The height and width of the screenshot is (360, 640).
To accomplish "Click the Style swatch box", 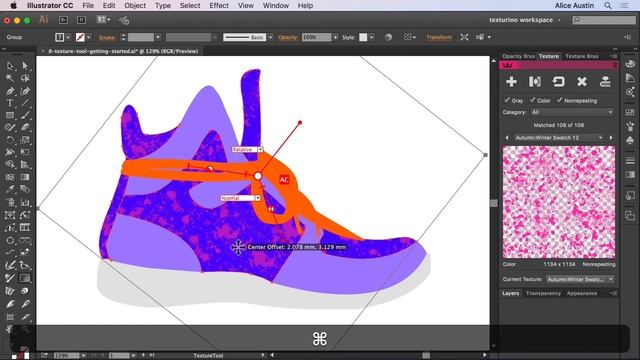I will click(363, 37).
